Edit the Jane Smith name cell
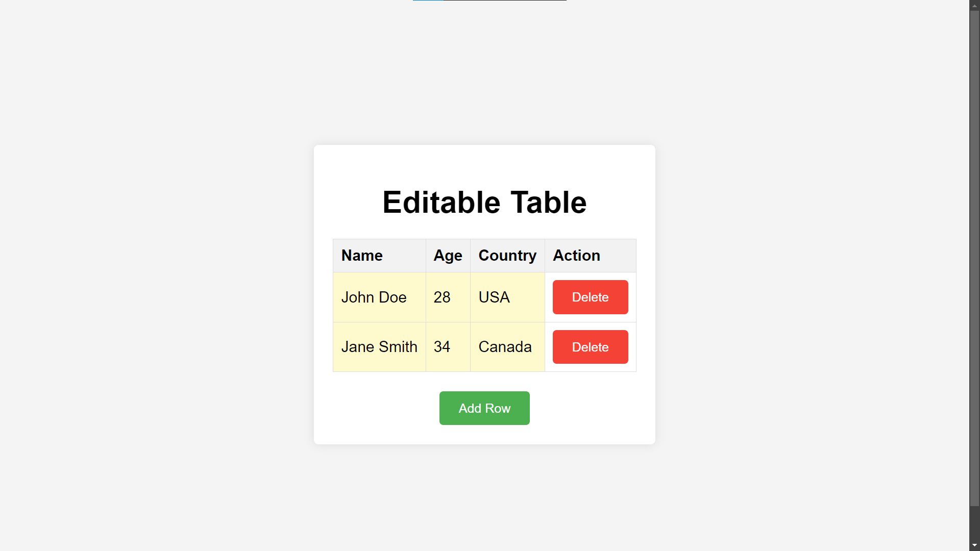Viewport: 980px width, 551px height. point(379,347)
